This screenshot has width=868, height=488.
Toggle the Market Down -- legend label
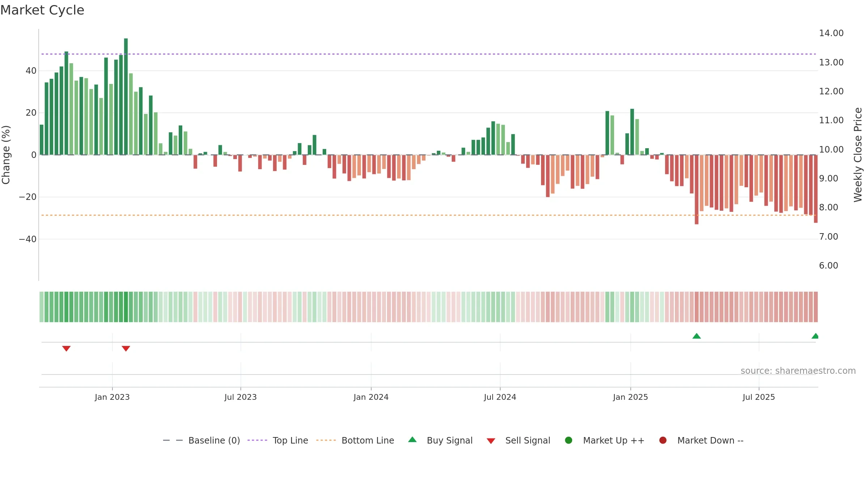[x=710, y=440]
